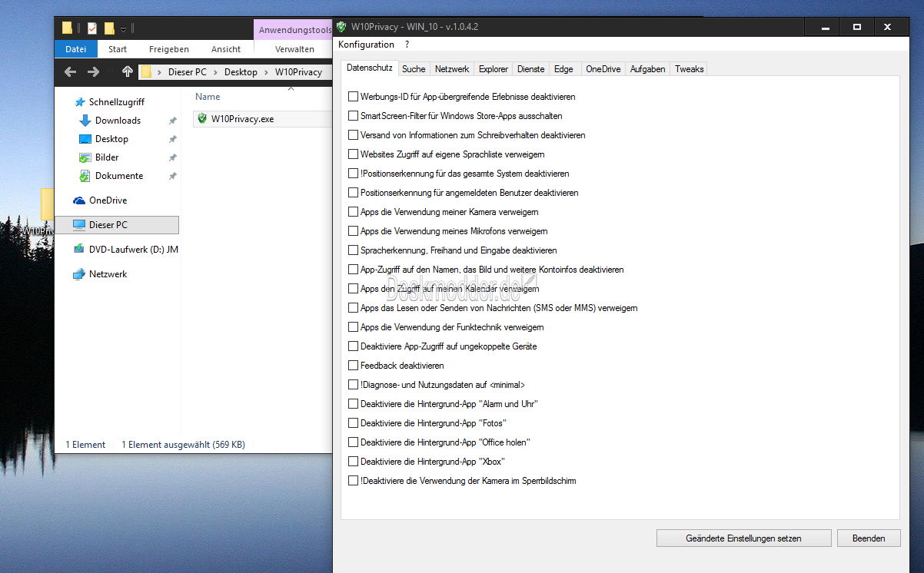Image resolution: width=924 pixels, height=573 pixels.
Task: Click Desktop in the address breadcrumb
Action: 241,72
